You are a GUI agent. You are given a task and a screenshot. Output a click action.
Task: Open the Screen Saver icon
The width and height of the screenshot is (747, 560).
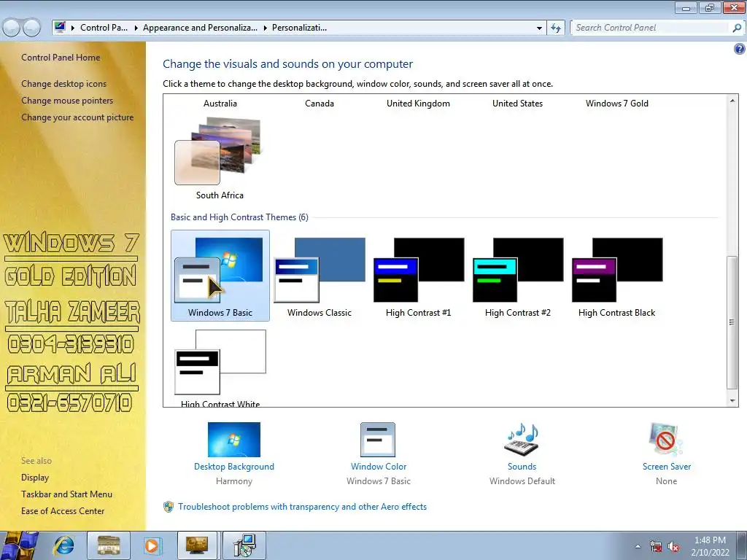pos(666,440)
